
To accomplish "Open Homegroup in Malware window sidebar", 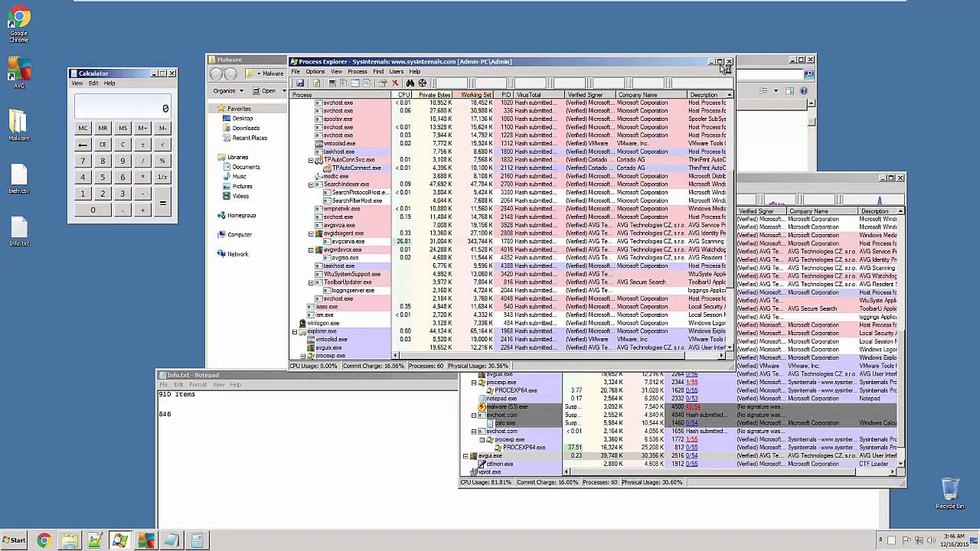I will 237,216.
